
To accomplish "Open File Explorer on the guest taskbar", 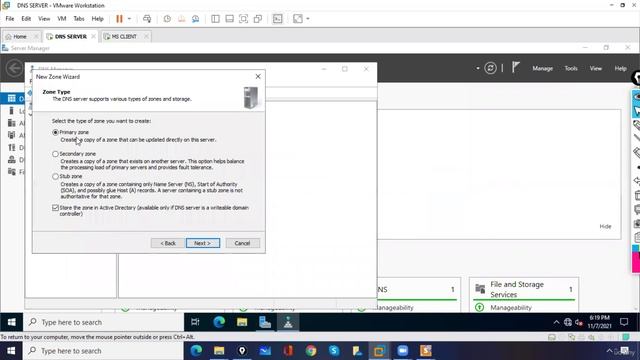I will 242,322.
